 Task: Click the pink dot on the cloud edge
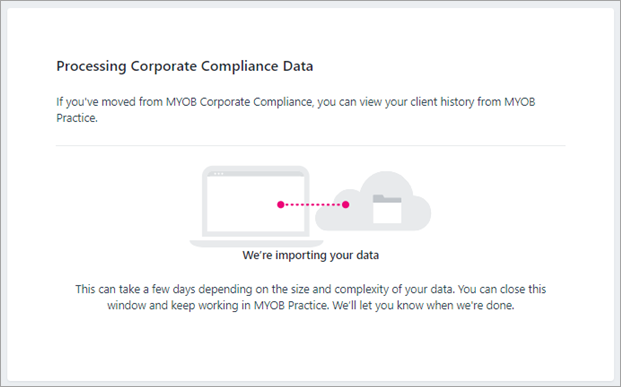(345, 204)
